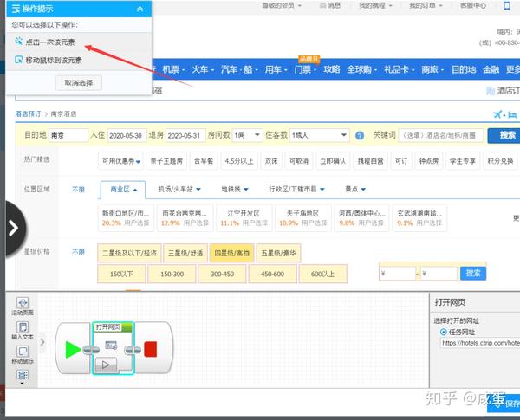Toggle the 钟点房 filter
Screen dimensions: 520x420
[x=429, y=161]
